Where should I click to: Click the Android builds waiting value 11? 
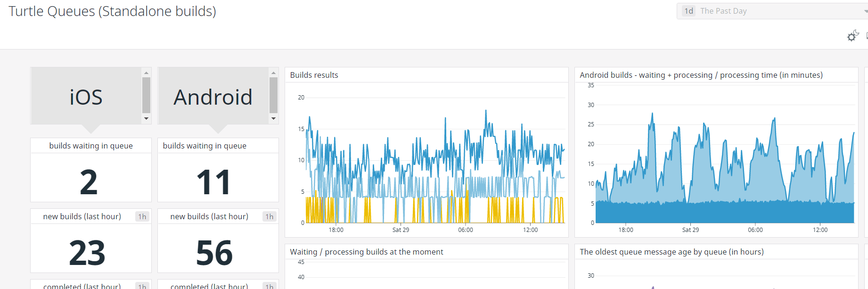(x=213, y=182)
